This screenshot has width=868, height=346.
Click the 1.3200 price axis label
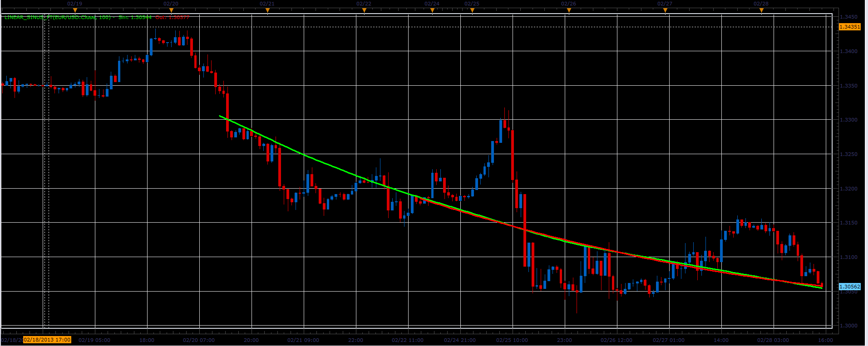[848, 189]
